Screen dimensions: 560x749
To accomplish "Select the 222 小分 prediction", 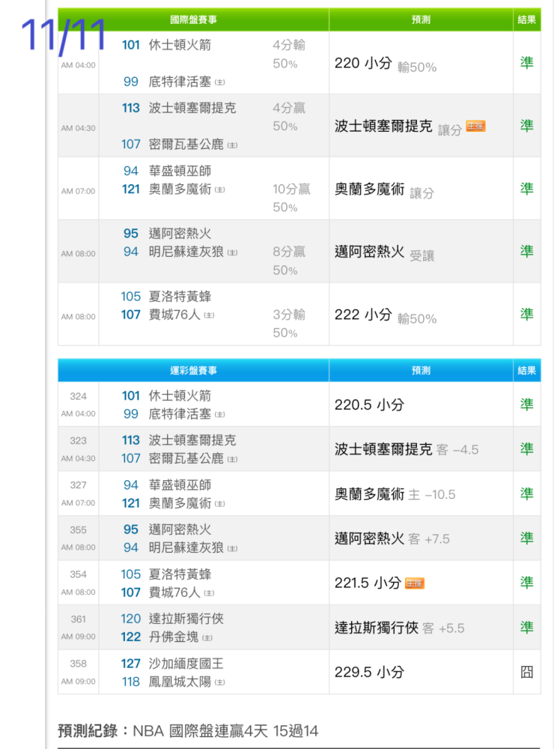I will tap(363, 315).
